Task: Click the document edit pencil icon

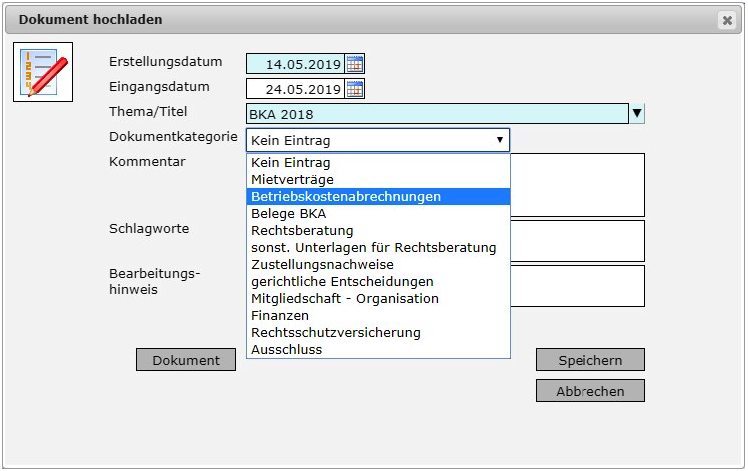Action: pos(43,72)
